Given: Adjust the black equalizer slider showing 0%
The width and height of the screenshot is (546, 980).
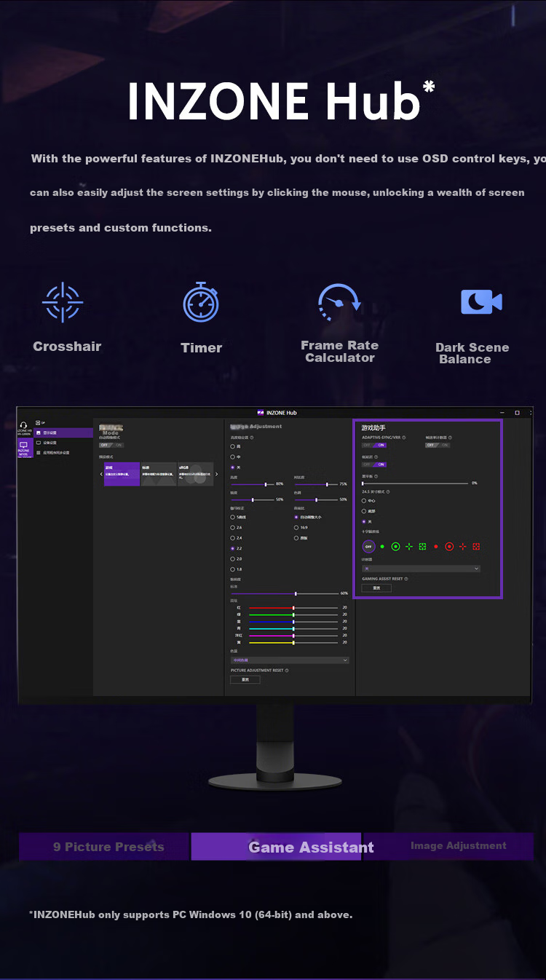Looking at the screenshot, I should 415,483.
